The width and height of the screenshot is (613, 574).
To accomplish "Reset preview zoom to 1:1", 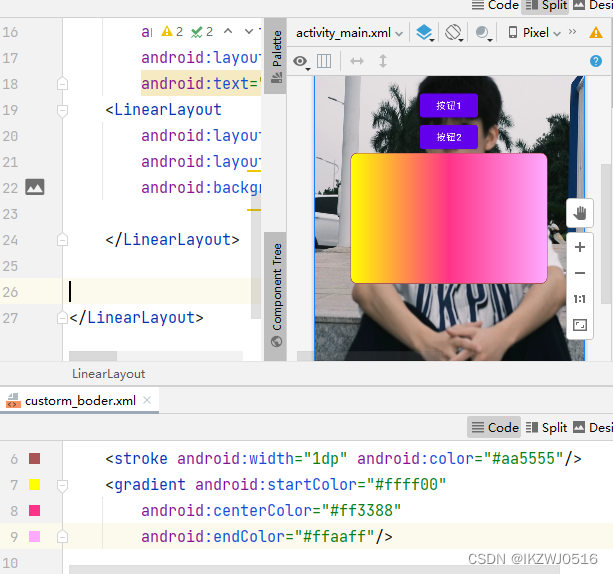I will [580, 299].
